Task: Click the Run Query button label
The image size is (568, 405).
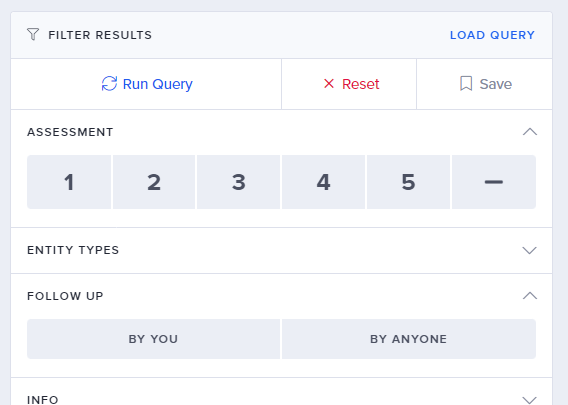Action: 158,84
